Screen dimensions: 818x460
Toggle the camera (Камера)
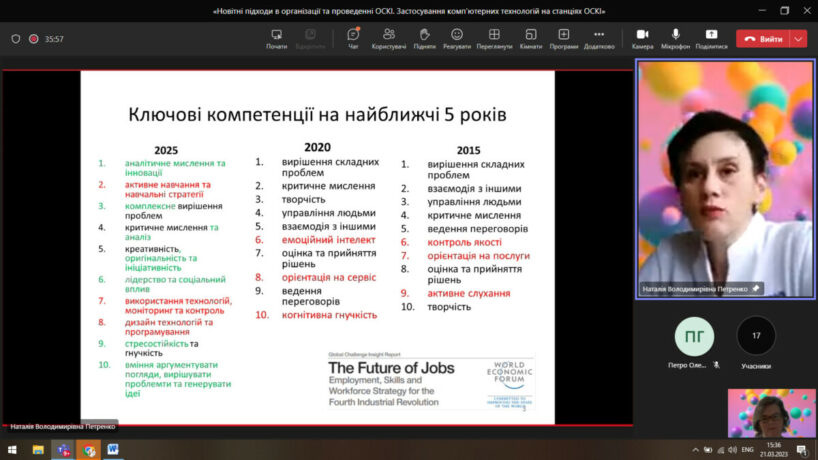point(642,38)
